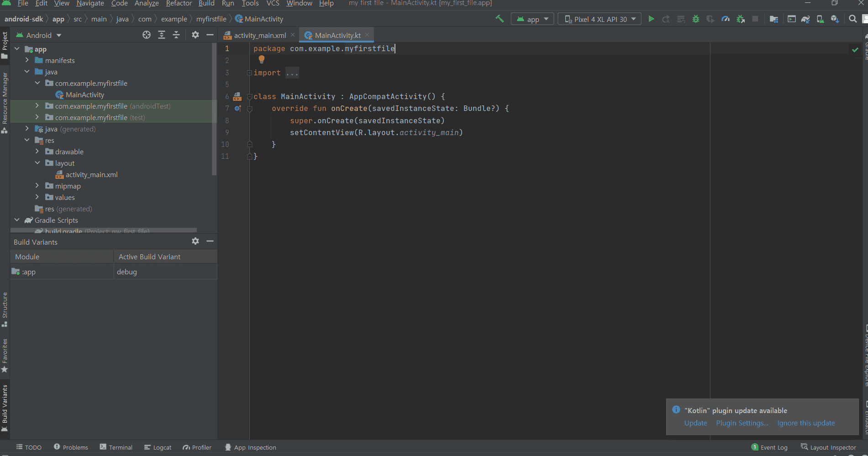
Task: Expand the manifests folder in project tree
Action: coord(27,60)
